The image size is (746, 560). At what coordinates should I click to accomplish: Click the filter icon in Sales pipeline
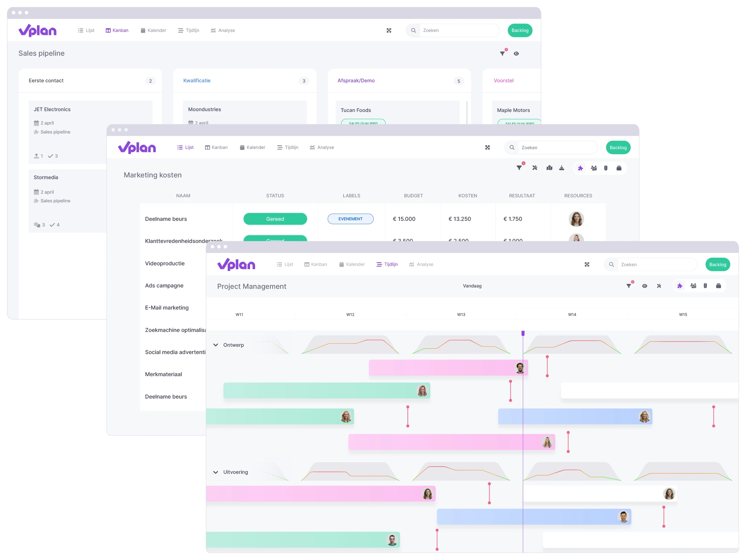pos(502,54)
